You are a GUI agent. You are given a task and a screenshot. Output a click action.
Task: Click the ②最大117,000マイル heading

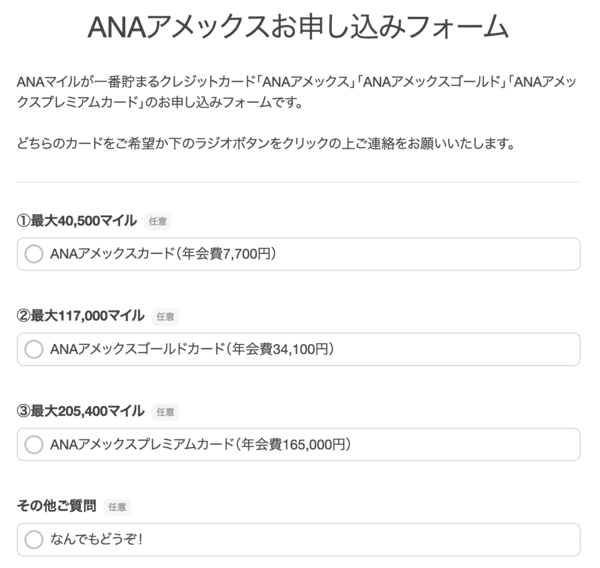80,315
